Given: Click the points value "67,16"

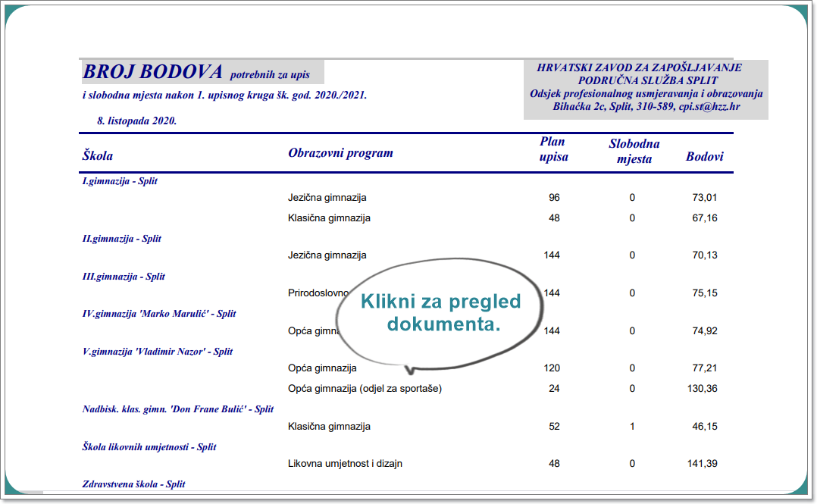Looking at the screenshot, I should tap(705, 218).
